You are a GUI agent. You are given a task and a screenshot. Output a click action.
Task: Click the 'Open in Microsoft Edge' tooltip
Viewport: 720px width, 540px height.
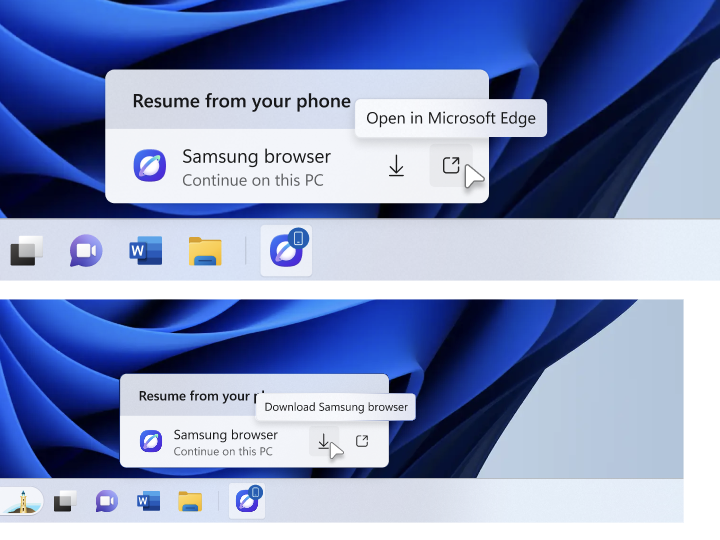point(451,118)
